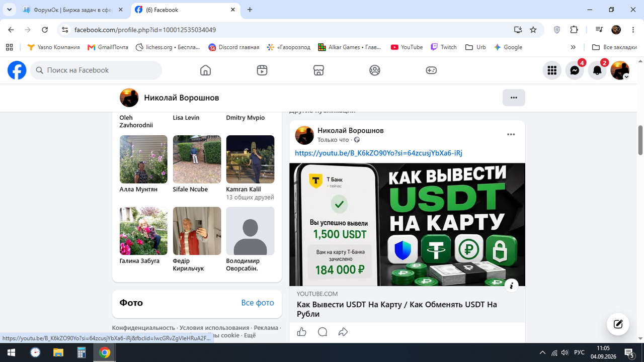Open the notifications bell icon
Screen dimensions: 644x362
click(597, 70)
